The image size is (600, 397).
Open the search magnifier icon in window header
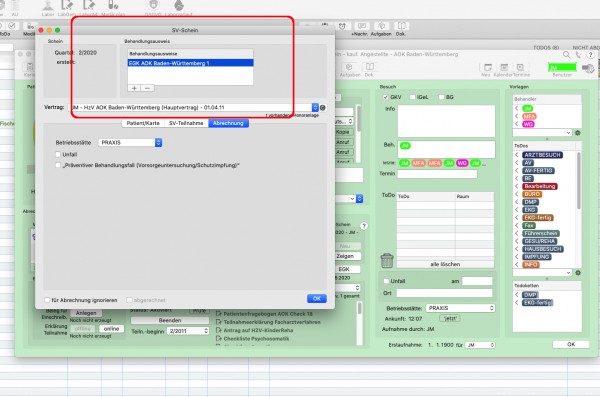click(x=566, y=55)
